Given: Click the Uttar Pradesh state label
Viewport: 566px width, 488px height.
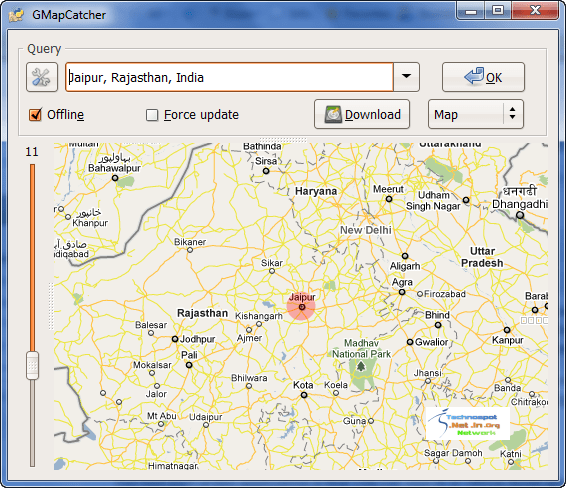Looking at the screenshot, I should click(x=482, y=257).
